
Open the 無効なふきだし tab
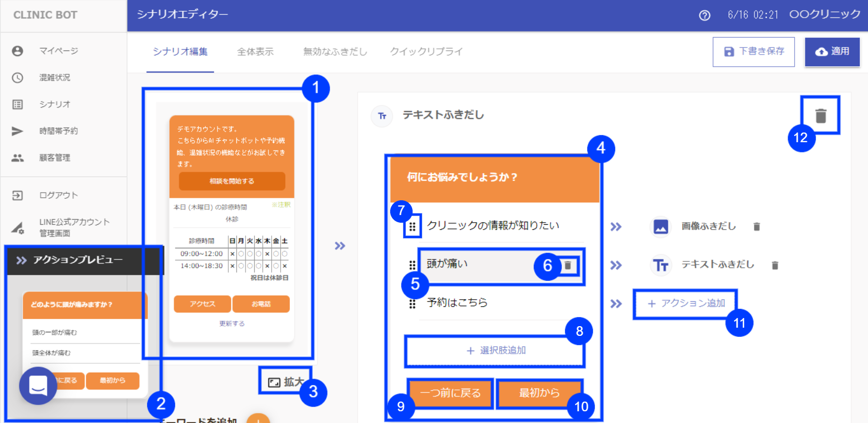click(x=335, y=51)
